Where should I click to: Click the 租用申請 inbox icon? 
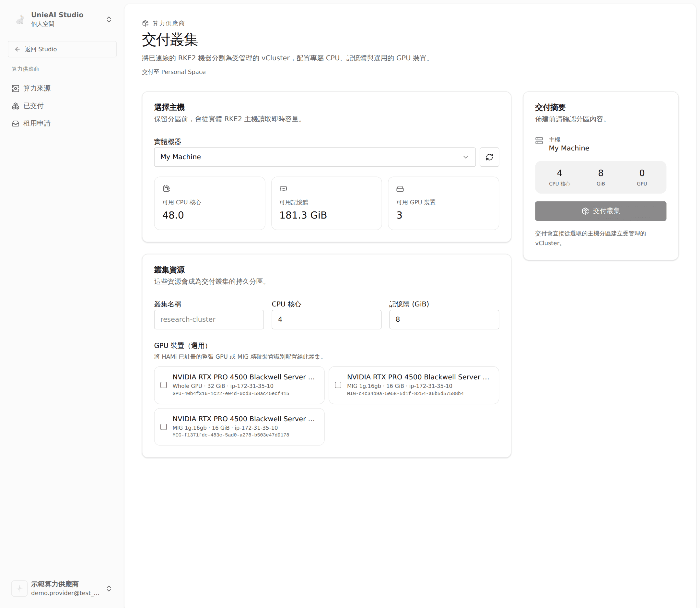pos(16,124)
